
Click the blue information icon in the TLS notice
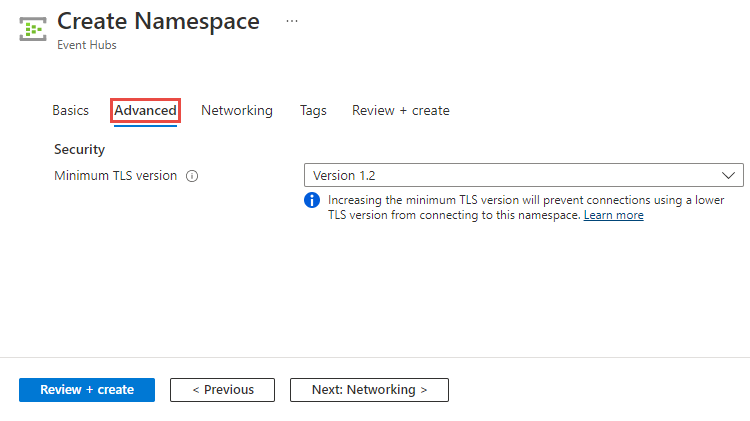click(x=312, y=200)
